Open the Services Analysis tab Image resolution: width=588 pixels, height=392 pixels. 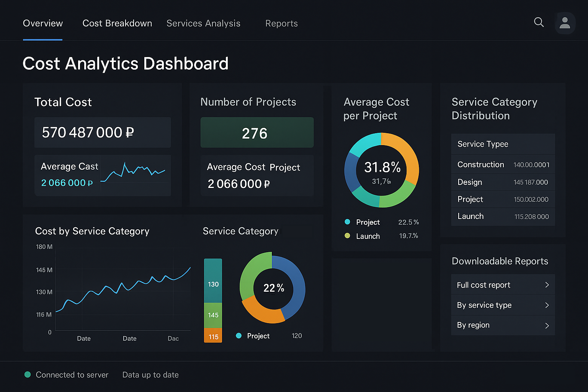coord(203,23)
